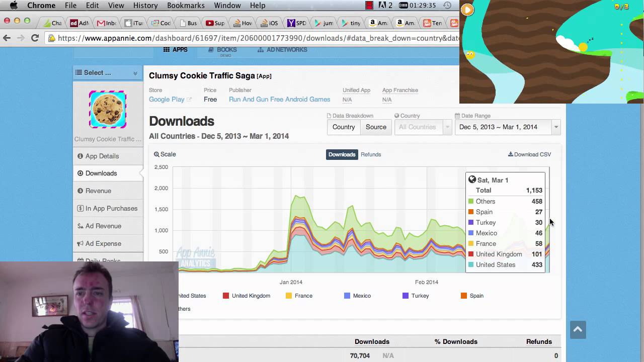The image size is (644, 362).
Task: Open the Gmail Inbox tab
Action: (107, 23)
